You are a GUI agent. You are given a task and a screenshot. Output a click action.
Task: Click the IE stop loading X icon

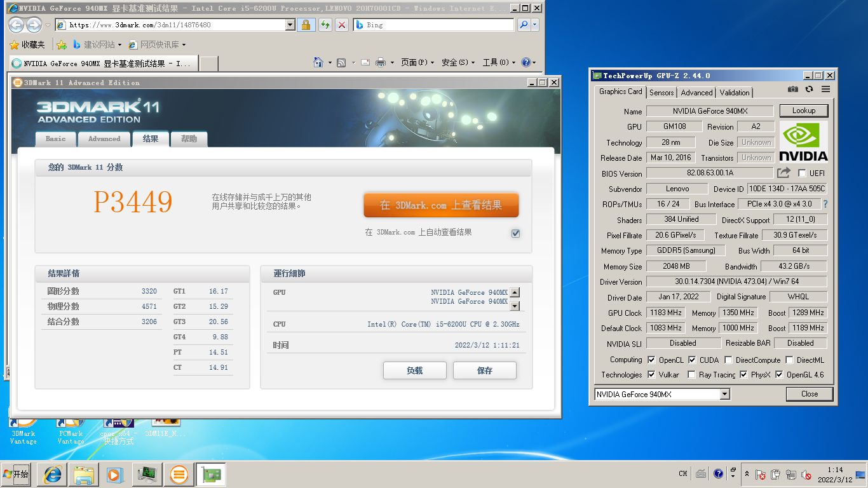341,25
